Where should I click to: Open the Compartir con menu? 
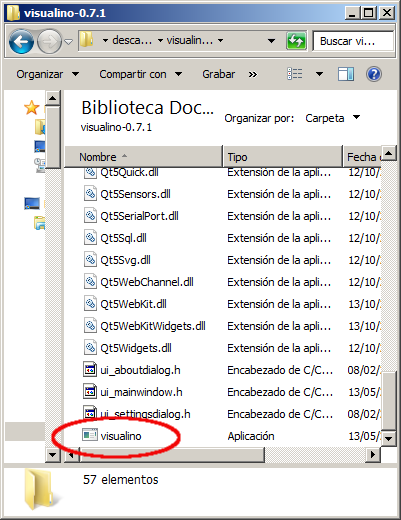pyautogui.click(x=141, y=74)
